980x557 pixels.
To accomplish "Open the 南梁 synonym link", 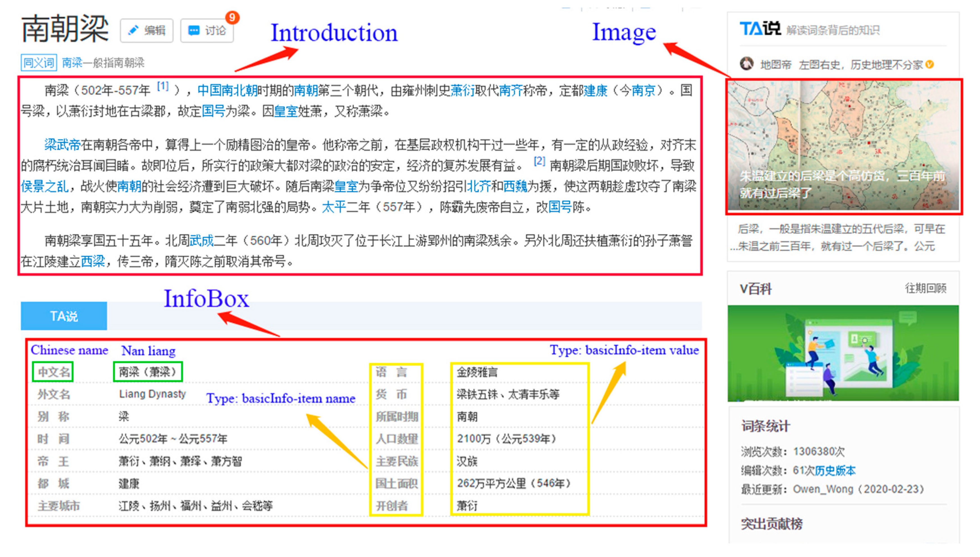I will [72, 62].
